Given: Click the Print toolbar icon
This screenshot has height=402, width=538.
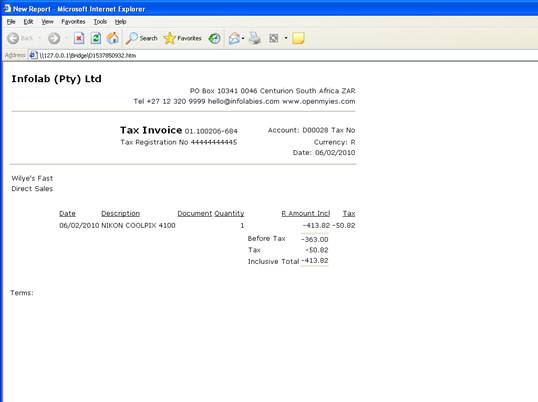Looking at the screenshot, I should [x=255, y=38].
